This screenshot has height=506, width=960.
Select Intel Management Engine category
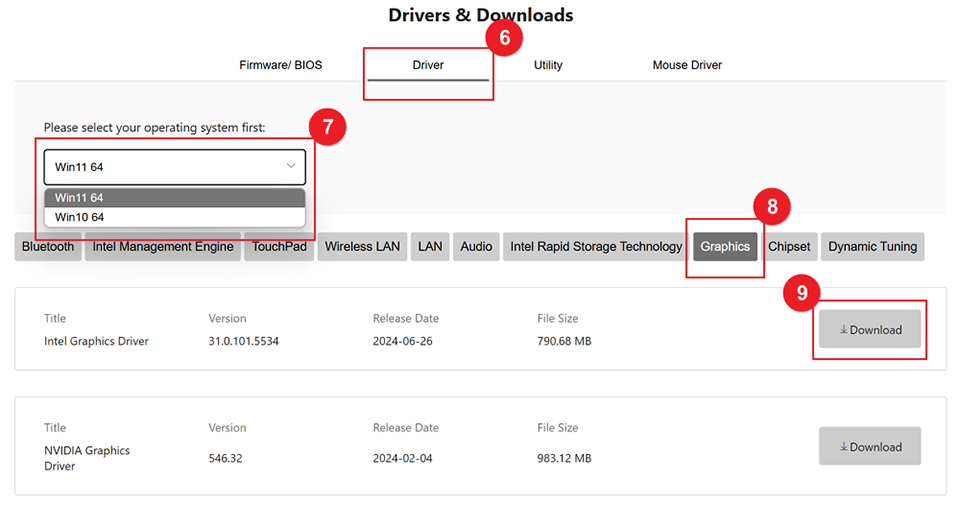(x=163, y=247)
